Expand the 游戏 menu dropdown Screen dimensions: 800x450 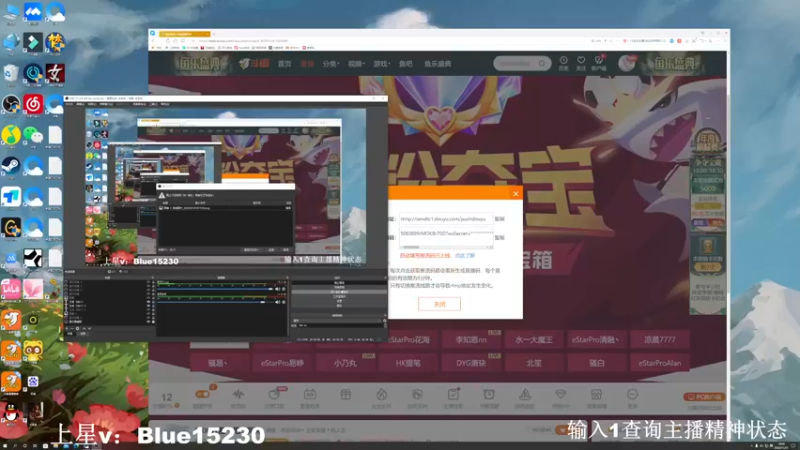pyautogui.click(x=382, y=64)
